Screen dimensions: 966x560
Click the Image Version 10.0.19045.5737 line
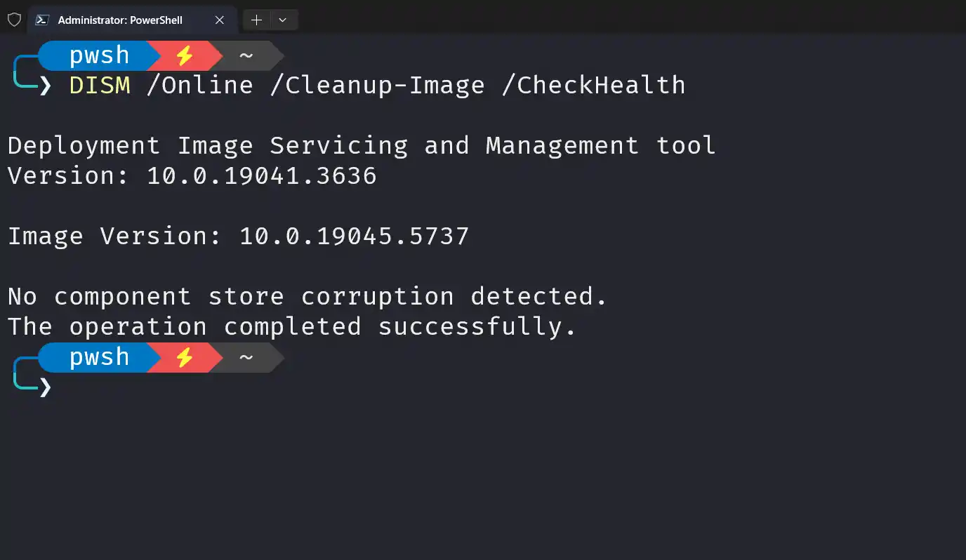tap(238, 236)
